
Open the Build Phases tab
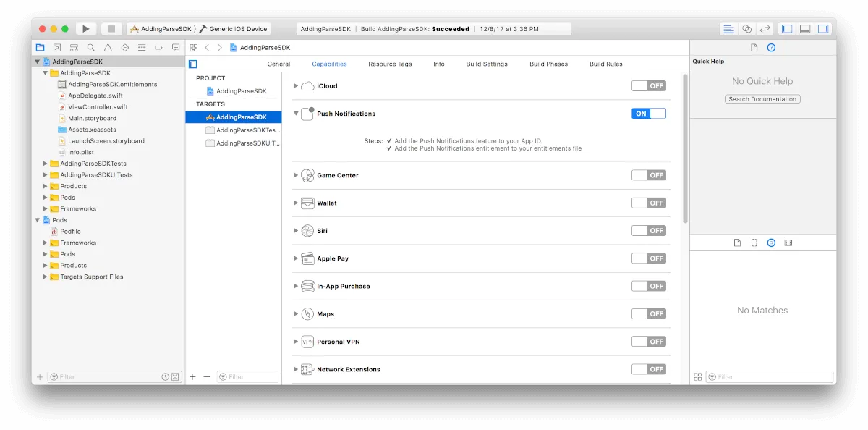548,64
